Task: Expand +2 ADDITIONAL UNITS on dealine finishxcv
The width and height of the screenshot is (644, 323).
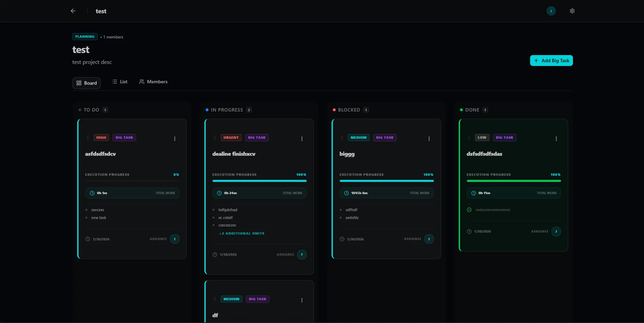Action: click(x=242, y=234)
